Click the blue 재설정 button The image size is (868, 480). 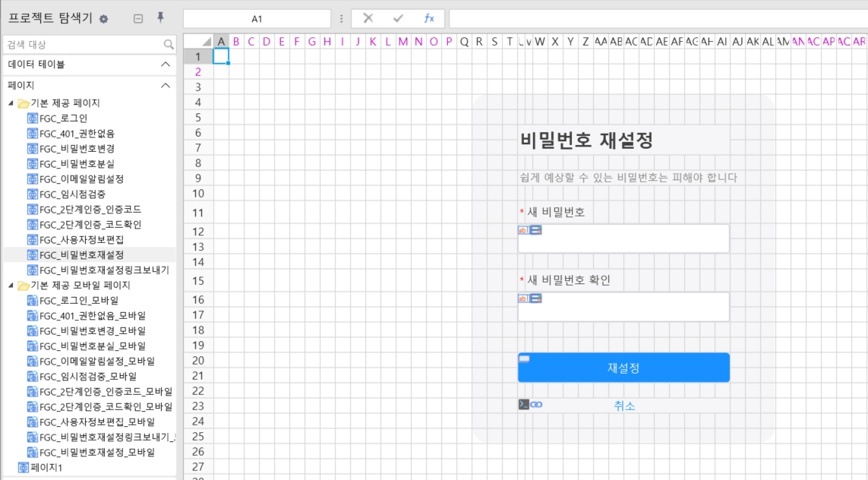pyautogui.click(x=623, y=368)
